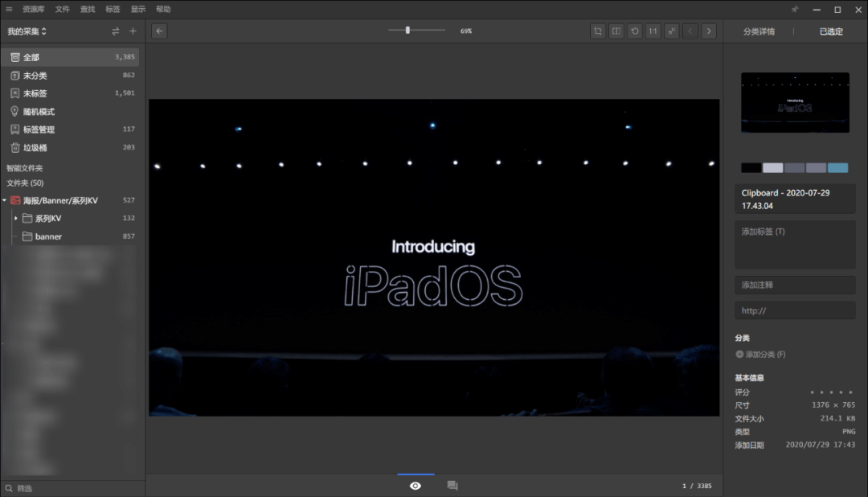Screen dimensions: 868x497
Task: Open the 文件 menu
Action: point(62,10)
